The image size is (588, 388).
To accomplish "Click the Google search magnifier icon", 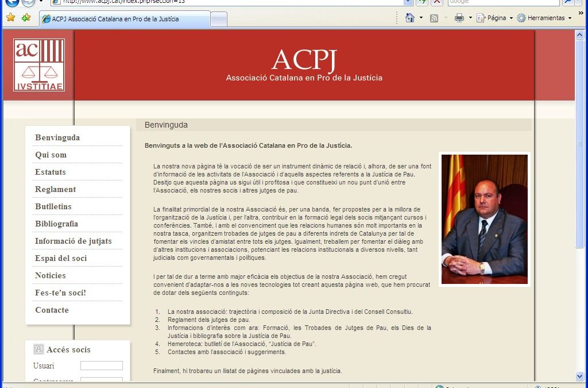I will pyautogui.click(x=566, y=2).
